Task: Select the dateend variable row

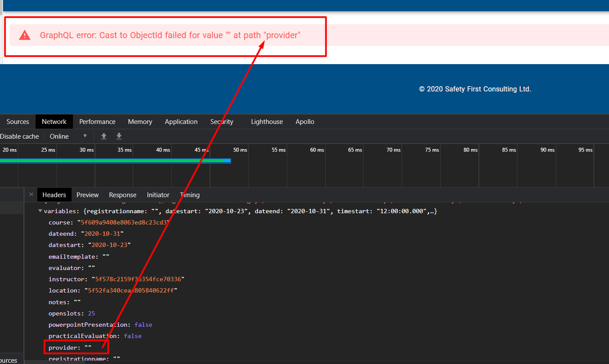Action: tap(86, 234)
